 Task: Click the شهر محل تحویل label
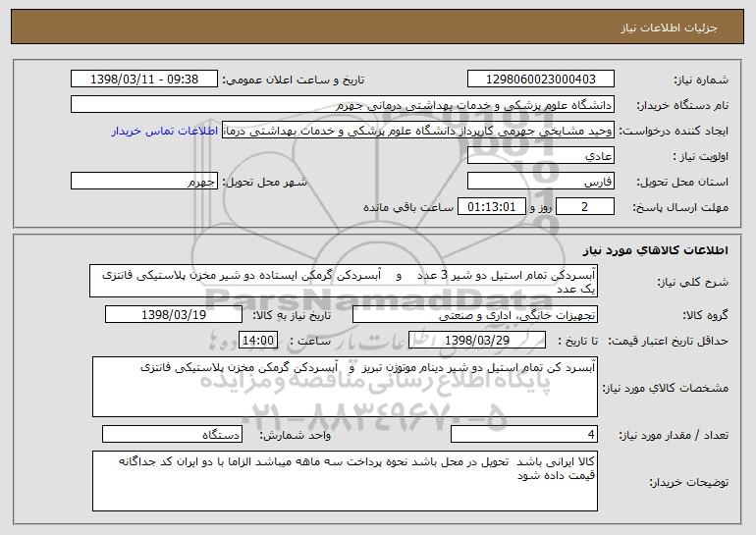264,182
